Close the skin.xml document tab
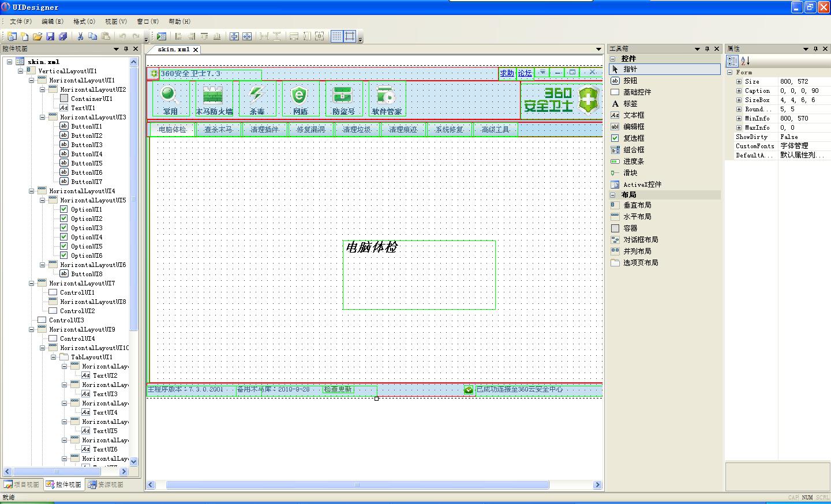Image resolution: width=831 pixels, height=504 pixels. tap(196, 50)
